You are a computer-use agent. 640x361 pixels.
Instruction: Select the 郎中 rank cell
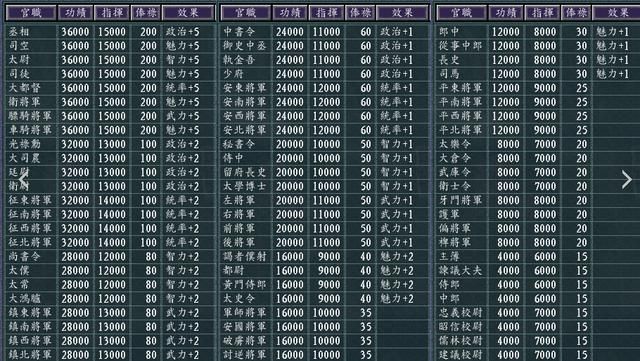449,32
